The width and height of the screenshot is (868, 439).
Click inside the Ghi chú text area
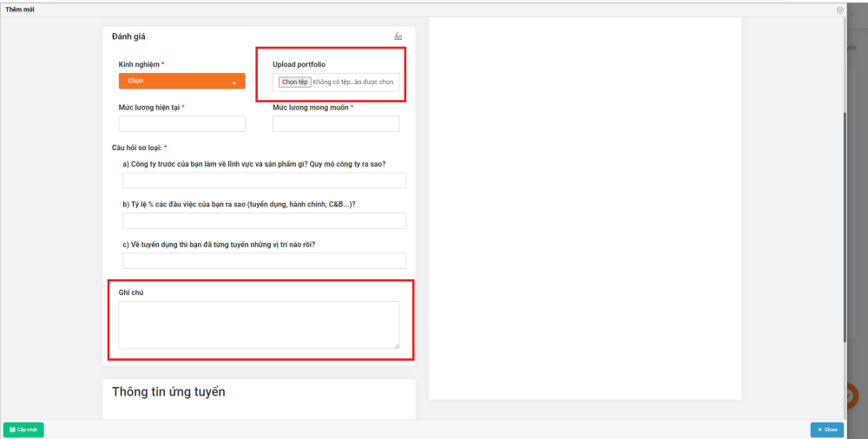tap(259, 324)
